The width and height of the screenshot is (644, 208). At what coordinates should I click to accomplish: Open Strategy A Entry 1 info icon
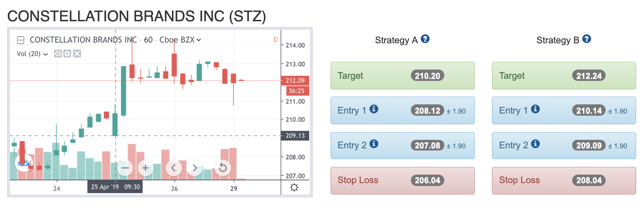click(374, 109)
